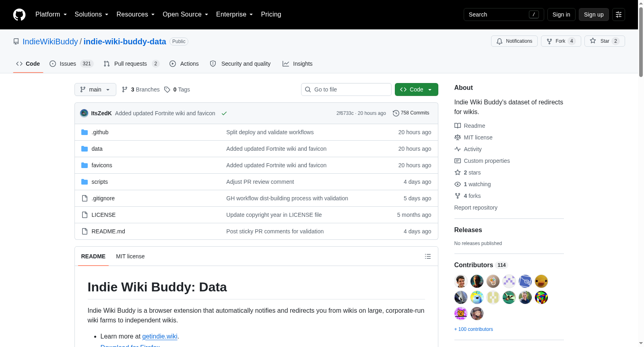Screen dimensions: 644x347
Task: Open the main branch selector dropdown
Action: (x=95, y=89)
